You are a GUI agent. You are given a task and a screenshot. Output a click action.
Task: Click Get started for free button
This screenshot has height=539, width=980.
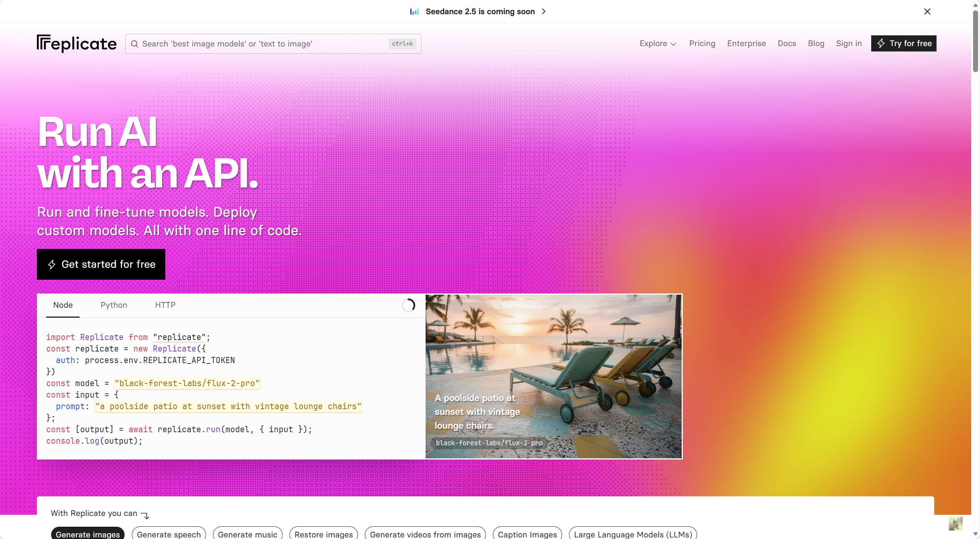[x=101, y=264]
